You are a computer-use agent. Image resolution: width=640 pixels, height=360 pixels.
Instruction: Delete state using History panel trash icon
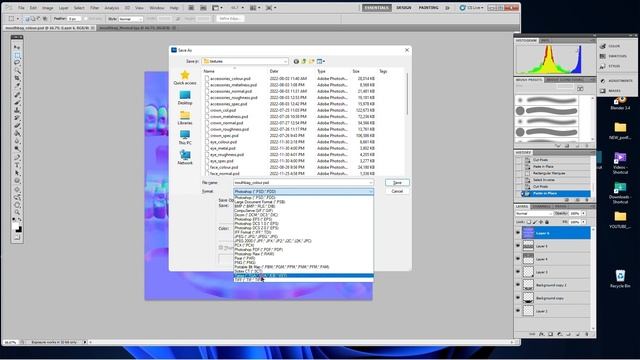tap(587, 200)
